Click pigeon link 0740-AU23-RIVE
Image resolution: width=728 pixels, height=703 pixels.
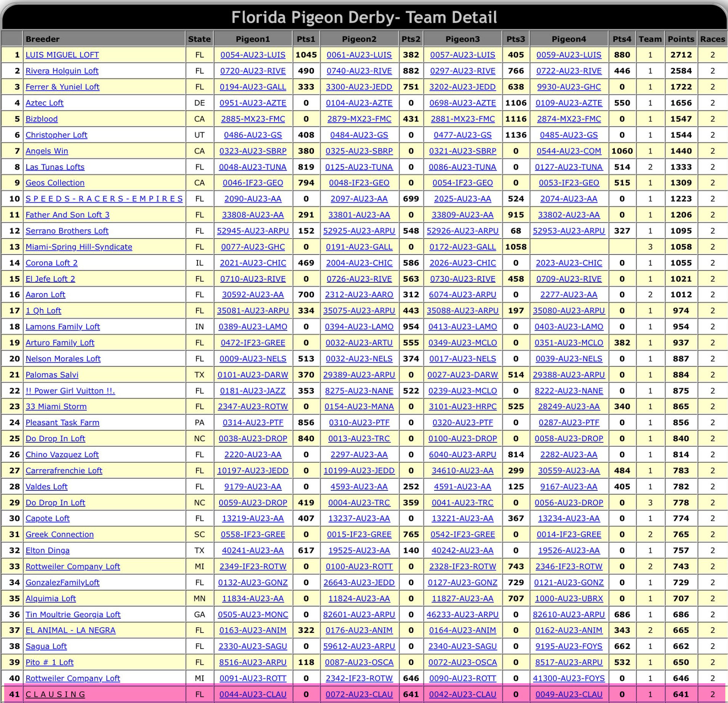[359, 71]
